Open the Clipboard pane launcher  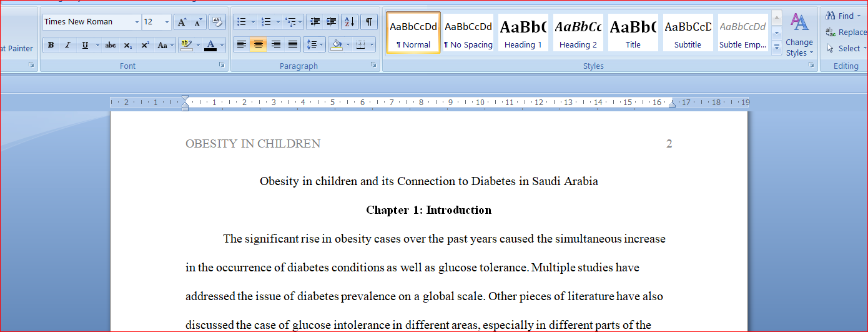tap(31, 65)
